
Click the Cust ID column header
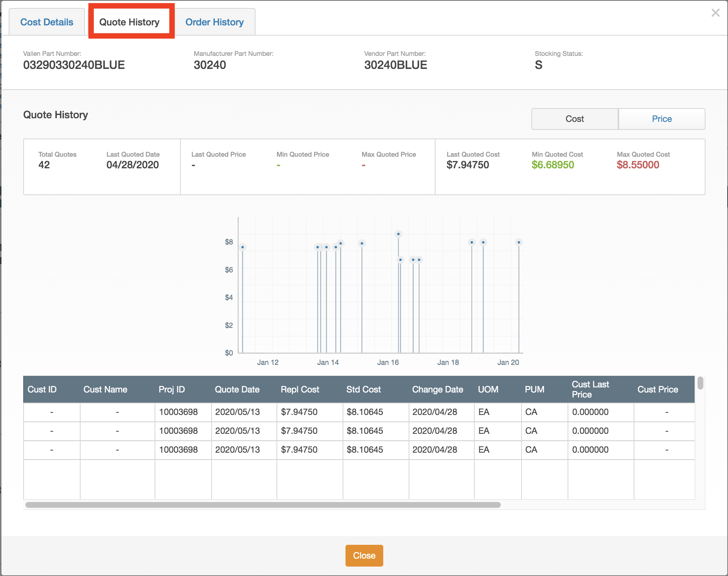(42, 390)
